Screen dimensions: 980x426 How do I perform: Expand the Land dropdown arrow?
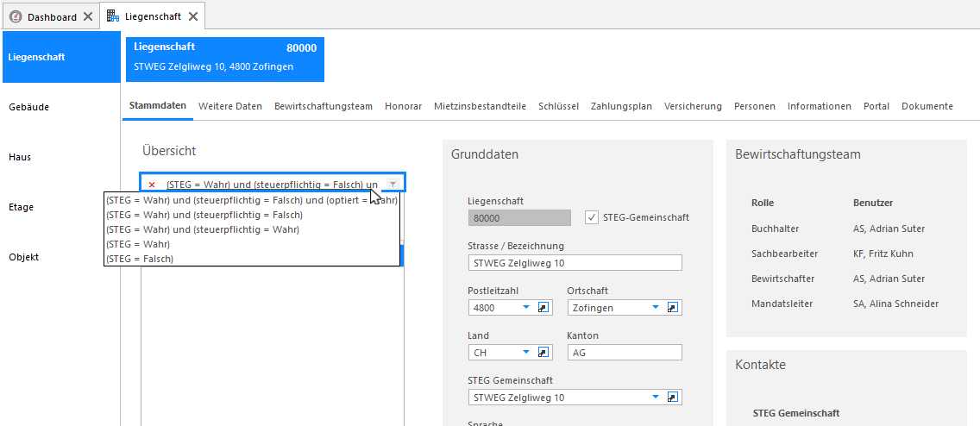526,353
